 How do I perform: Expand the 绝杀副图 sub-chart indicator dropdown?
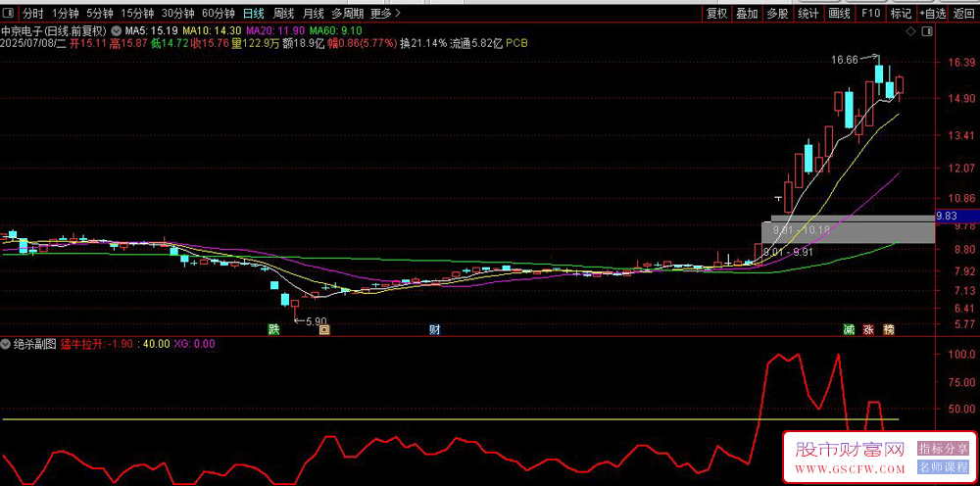click(6, 344)
